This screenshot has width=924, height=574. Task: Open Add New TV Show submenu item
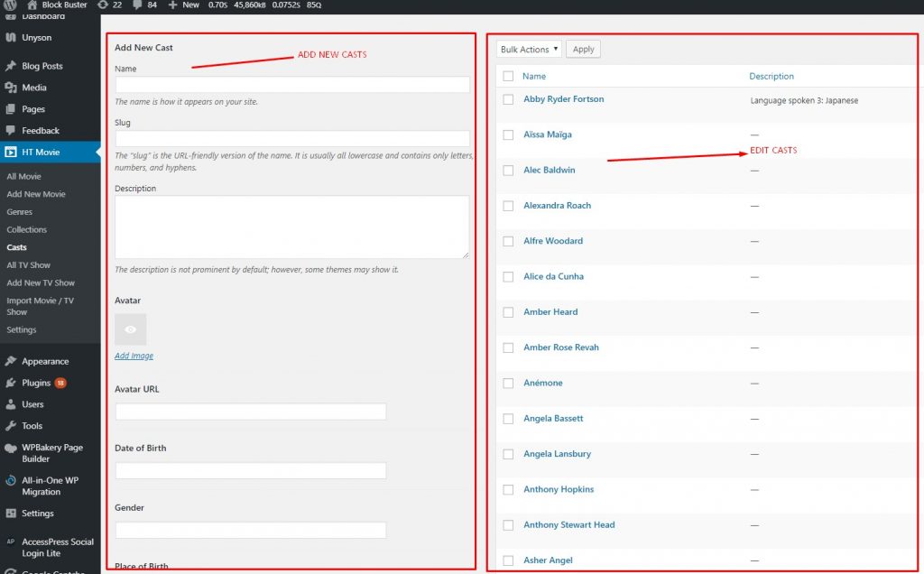click(x=41, y=282)
